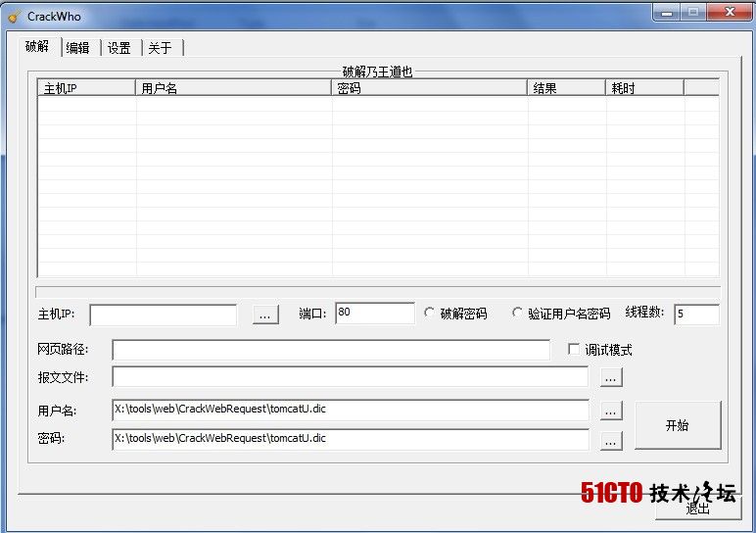The height and width of the screenshot is (533, 756).
Task: Open the 编辑 tab
Action: 78,48
